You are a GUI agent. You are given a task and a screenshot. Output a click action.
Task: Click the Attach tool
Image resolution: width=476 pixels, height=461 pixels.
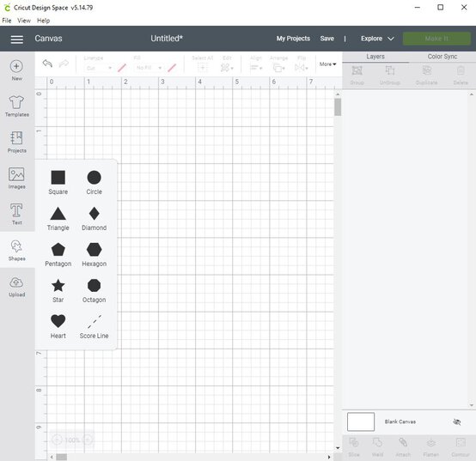(x=403, y=447)
